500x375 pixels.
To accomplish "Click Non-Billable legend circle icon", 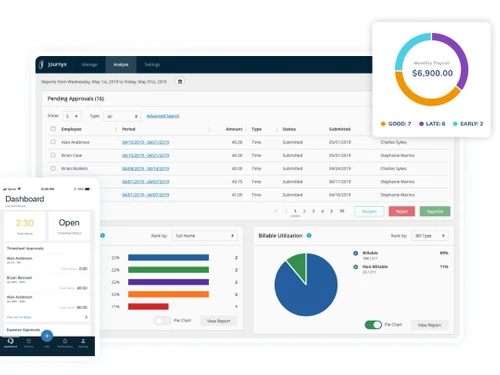I will click(x=356, y=267).
